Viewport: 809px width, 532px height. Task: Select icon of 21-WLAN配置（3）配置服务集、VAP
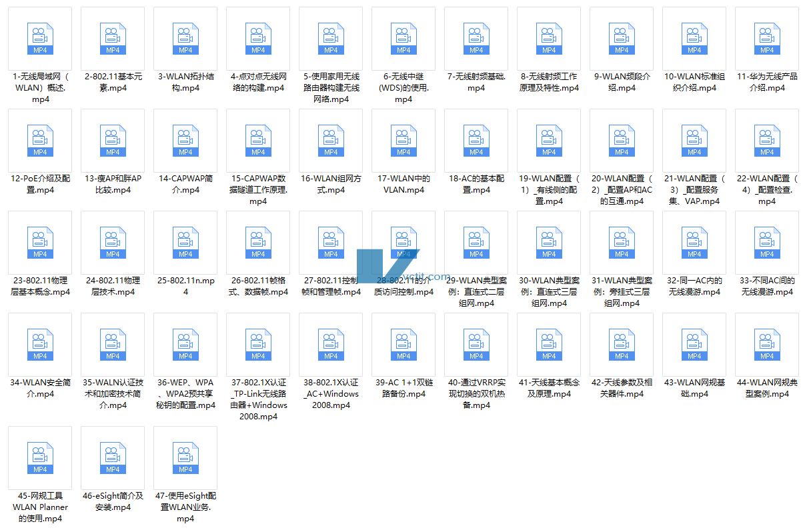694,141
